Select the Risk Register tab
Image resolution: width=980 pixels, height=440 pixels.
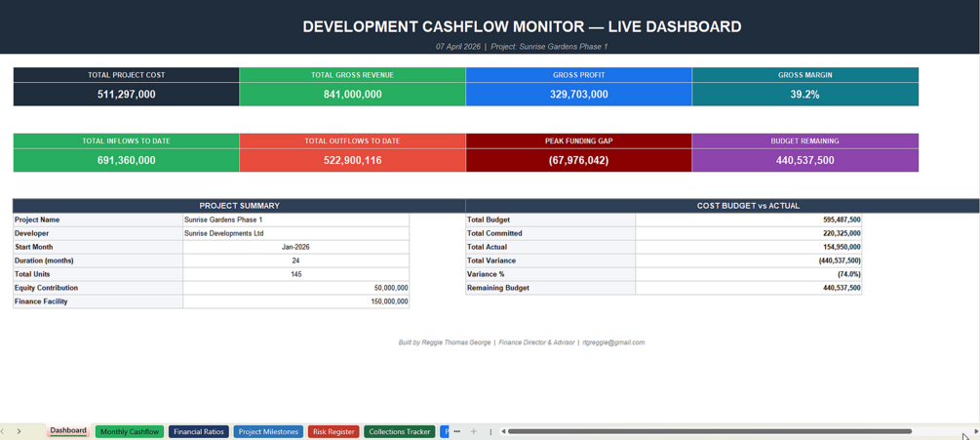[333, 432]
